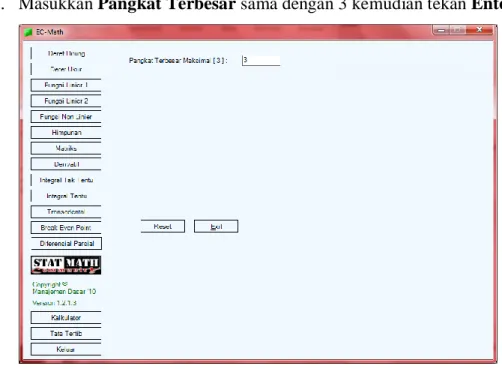Choose the Derivatif button
Screen dimensions: 502x372
[x=66, y=164]
